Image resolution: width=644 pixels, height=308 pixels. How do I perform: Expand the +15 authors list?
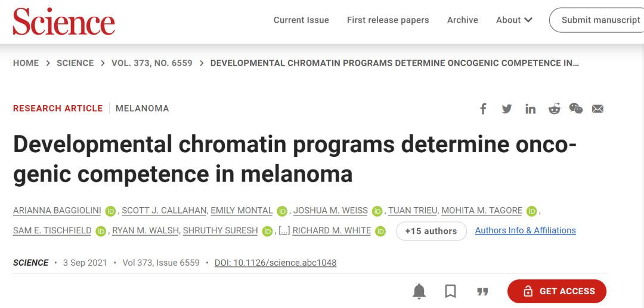(431, 231)
